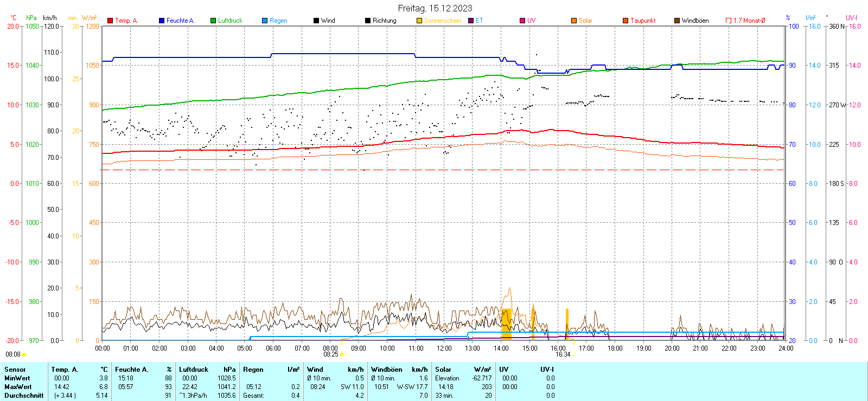This screenshot has height=401, width=868.
Task: Toggle the 1.7 Monat-Ø legend box
Action: point(729,21)
